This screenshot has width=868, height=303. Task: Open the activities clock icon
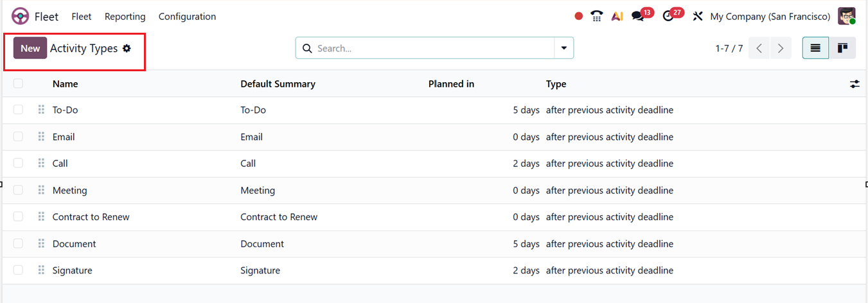(668, 16)
